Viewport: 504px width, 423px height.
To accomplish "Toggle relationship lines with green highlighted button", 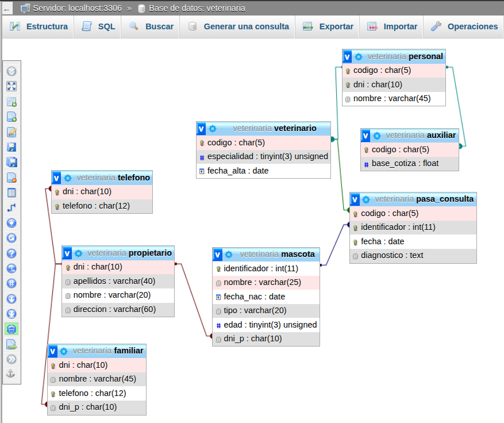I will click(x=11, y=329).
